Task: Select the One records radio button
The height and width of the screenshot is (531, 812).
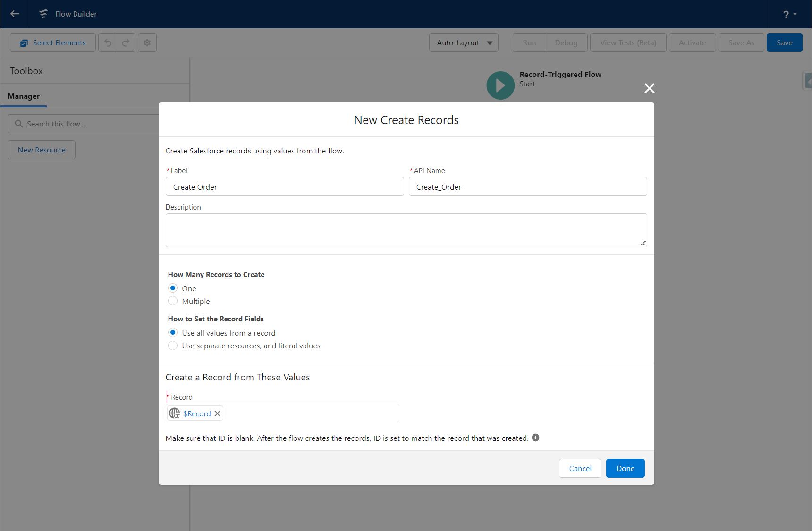Action: [x=173, y=288]
